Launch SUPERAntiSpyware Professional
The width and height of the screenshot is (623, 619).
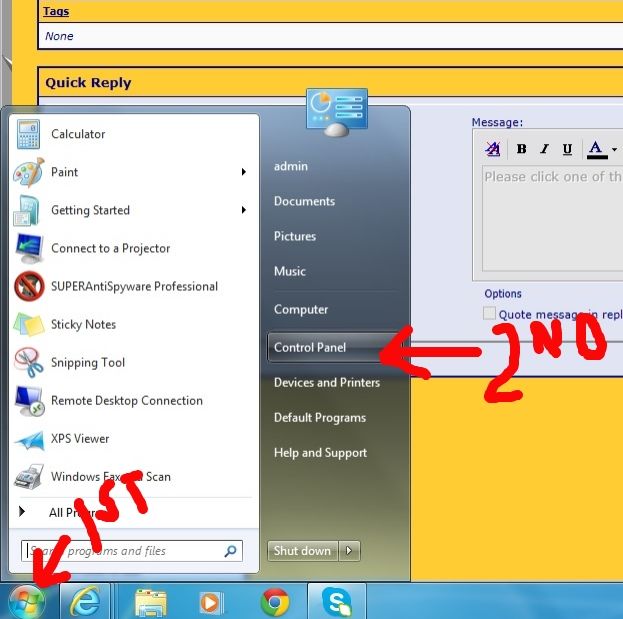134,286
